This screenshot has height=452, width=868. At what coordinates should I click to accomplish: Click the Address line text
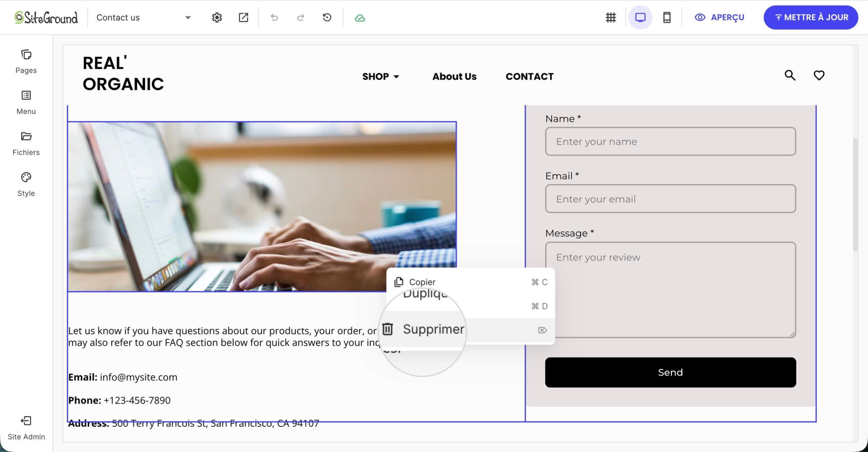coord(194,424)
